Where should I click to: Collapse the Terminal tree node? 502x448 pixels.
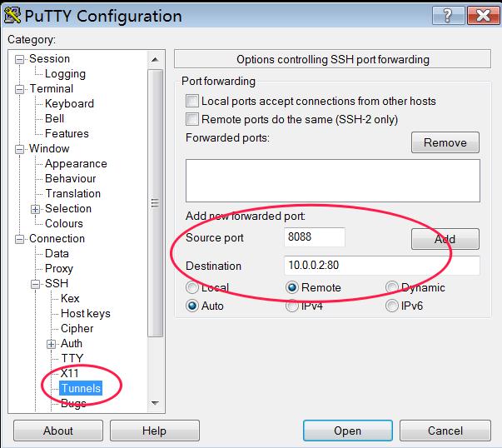click(19, 89)
